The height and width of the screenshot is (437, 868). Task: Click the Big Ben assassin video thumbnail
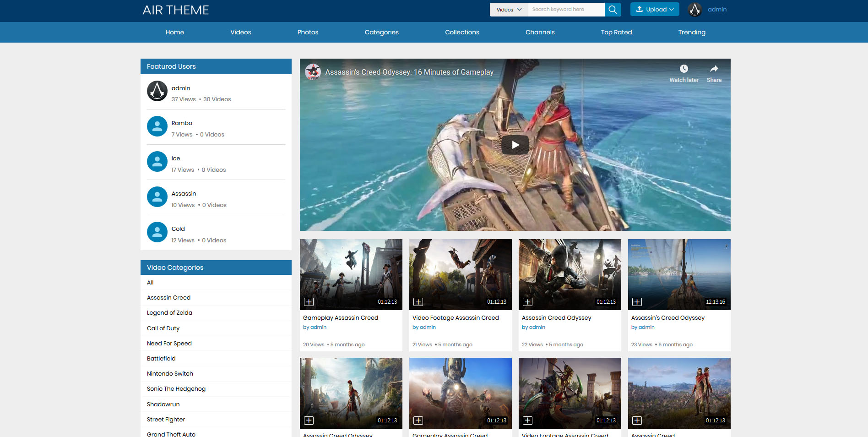pyautogui.click(x=570, y=274)
